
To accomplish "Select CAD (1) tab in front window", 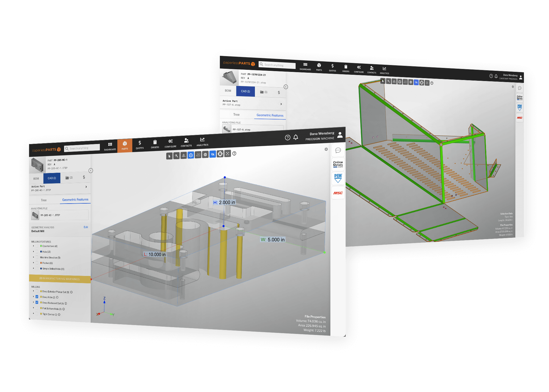I will coord(52,178).
